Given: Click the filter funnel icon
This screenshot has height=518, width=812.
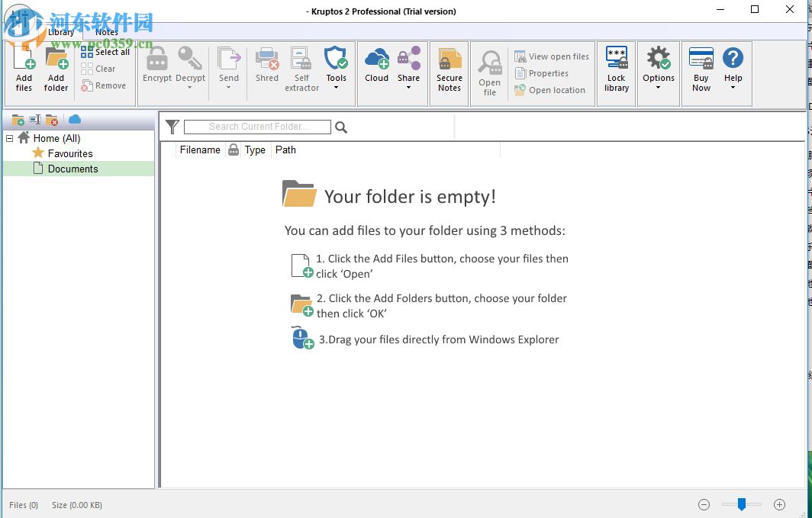Looking at the screenshot, I should click(172, 127).
